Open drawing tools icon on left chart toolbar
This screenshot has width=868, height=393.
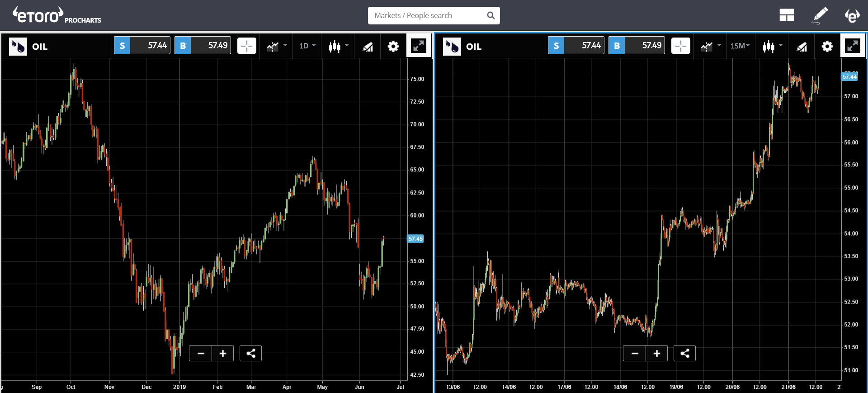368,46
